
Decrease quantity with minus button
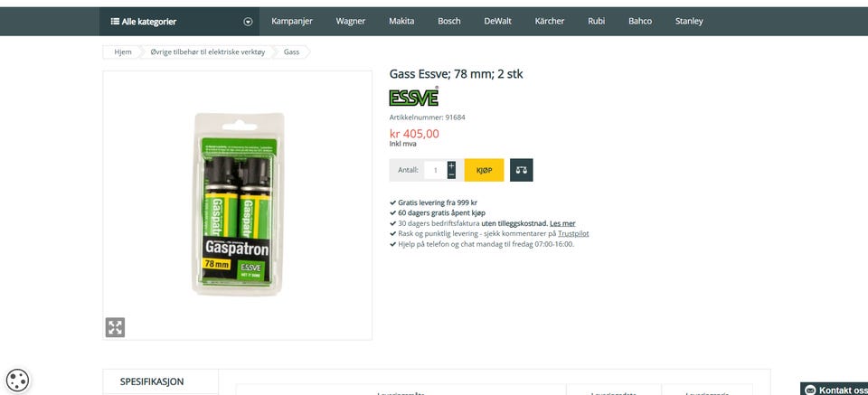click(452, 174)
